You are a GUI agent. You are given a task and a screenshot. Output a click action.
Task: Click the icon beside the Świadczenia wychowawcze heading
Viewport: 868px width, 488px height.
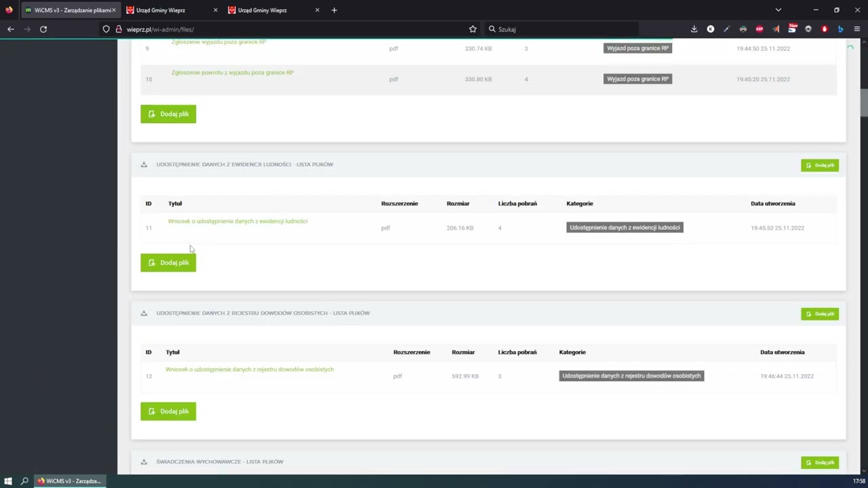144,462
